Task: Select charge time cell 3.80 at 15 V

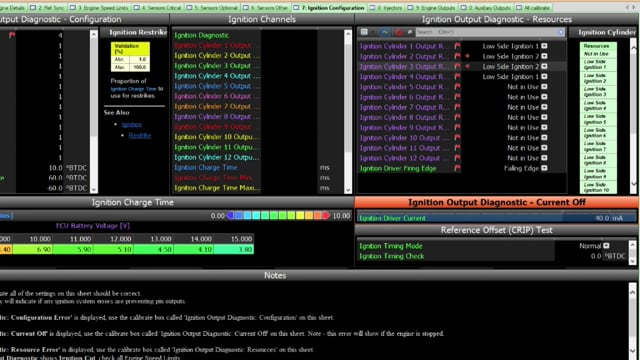Action: (x=234, y=249)
